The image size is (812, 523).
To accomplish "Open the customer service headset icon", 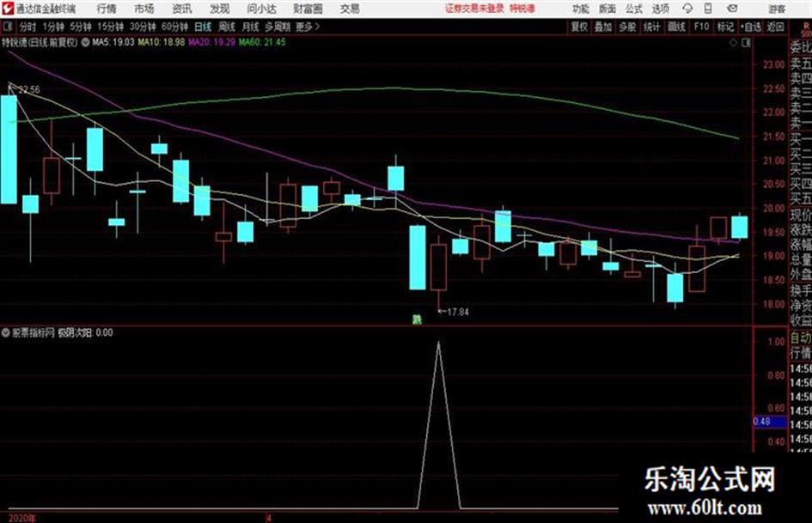I will (x=687, y=9).
